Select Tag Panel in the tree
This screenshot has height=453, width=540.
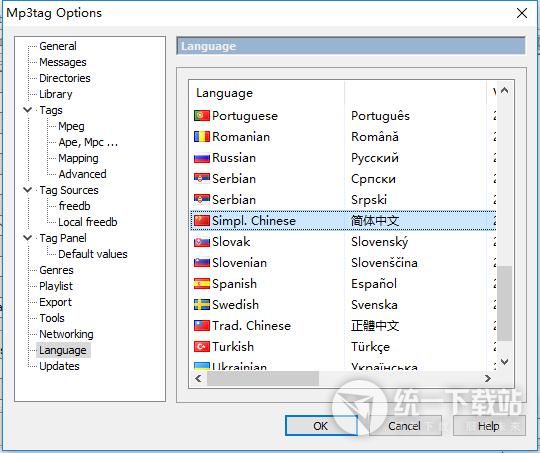[x=63, y=238]
